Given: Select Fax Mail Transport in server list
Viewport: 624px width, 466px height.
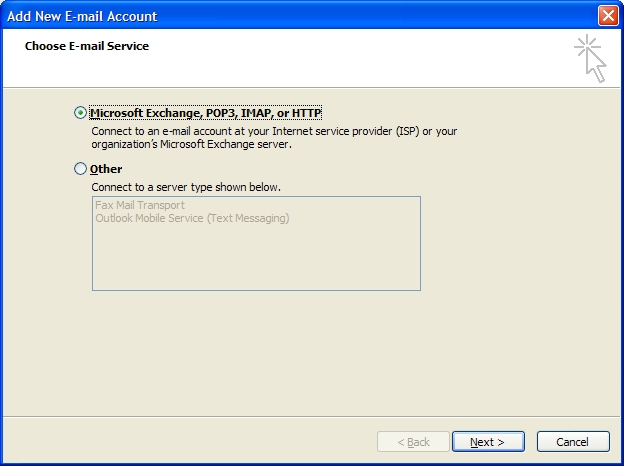Looking at the screenshot, I should coord(139,205).
